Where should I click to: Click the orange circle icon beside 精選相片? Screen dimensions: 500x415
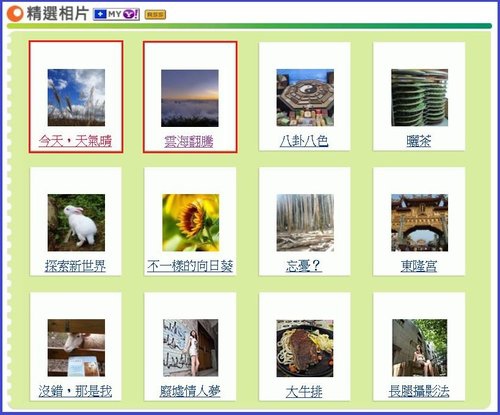(15, 14)
